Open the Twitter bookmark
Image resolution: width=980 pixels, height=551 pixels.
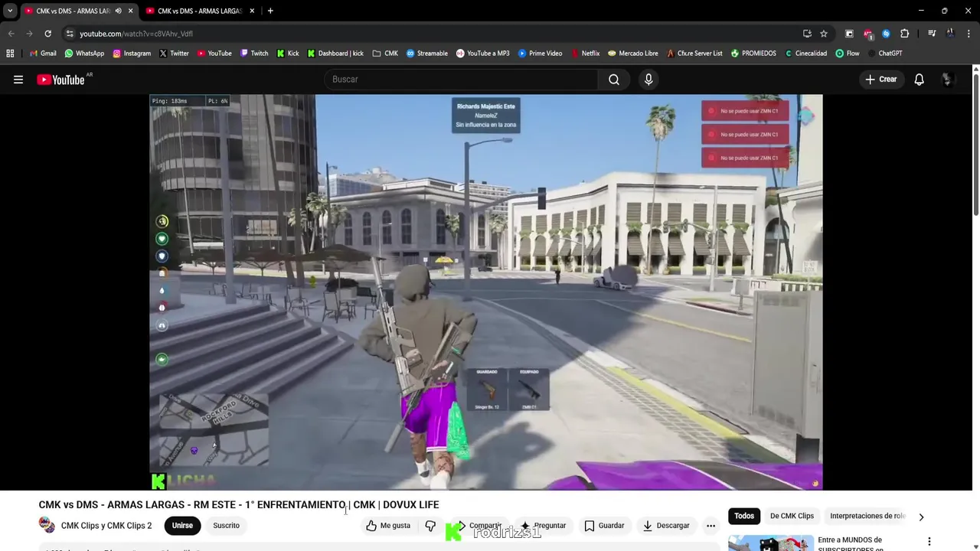tap(174, 54)
